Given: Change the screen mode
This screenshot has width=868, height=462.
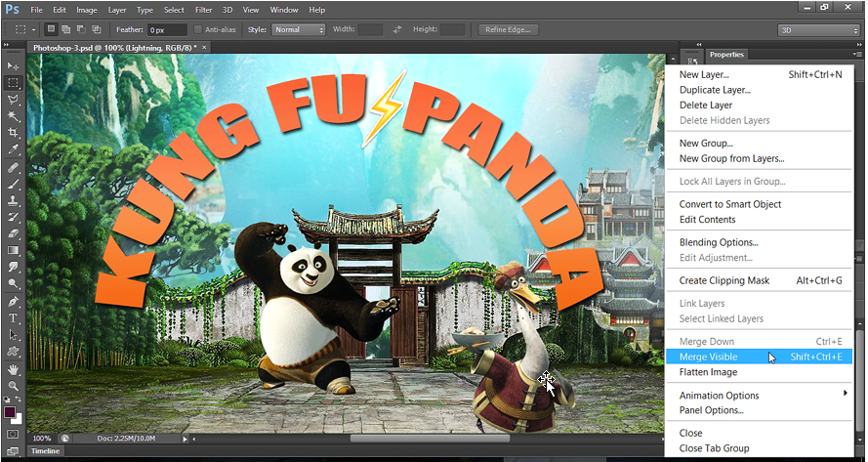Looking at the screenshot, I should point(13,451).
